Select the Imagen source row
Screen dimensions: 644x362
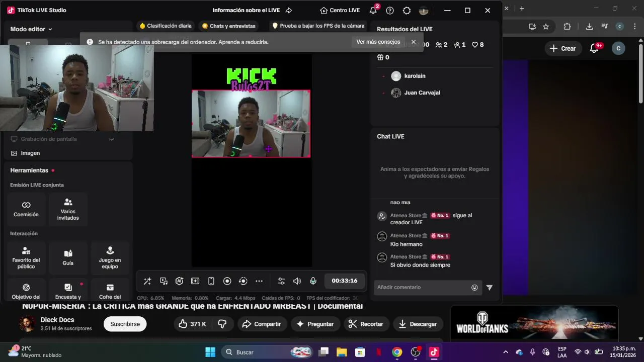pos(68,153)
